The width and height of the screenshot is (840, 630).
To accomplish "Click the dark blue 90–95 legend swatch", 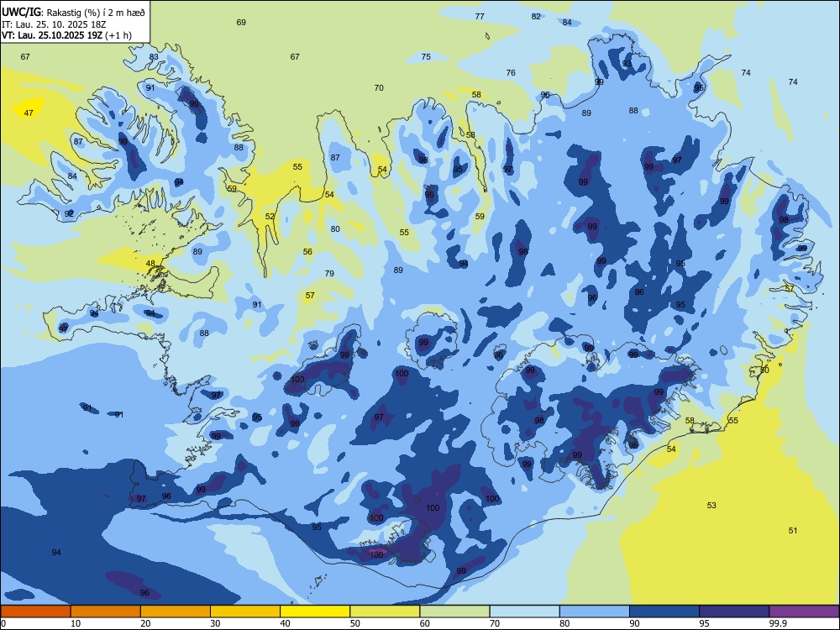I will tap(664, 612).
